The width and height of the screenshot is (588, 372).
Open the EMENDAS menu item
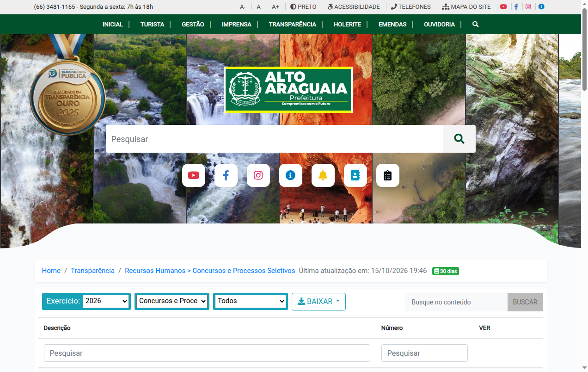pyautogui.click(x=392, y=25)
